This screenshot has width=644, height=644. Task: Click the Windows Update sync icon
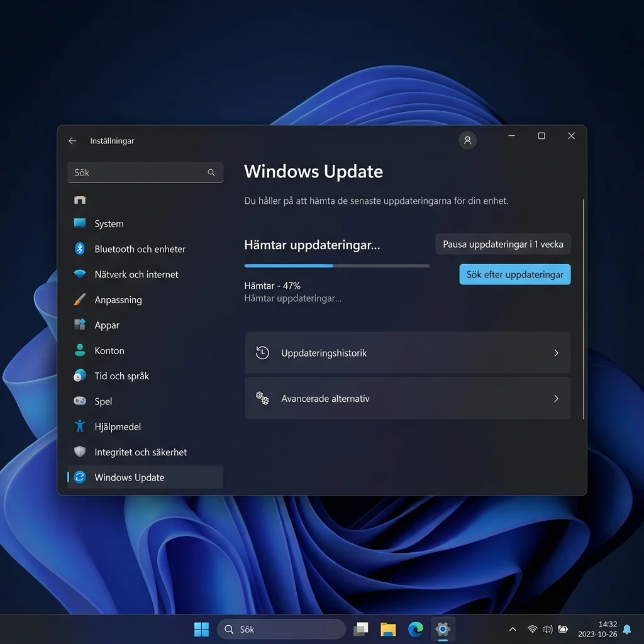coord(80,477)
